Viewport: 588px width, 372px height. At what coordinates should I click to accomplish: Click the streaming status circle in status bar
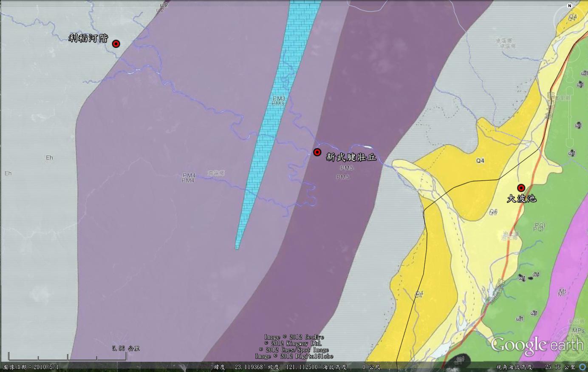(x=582, y=367)
